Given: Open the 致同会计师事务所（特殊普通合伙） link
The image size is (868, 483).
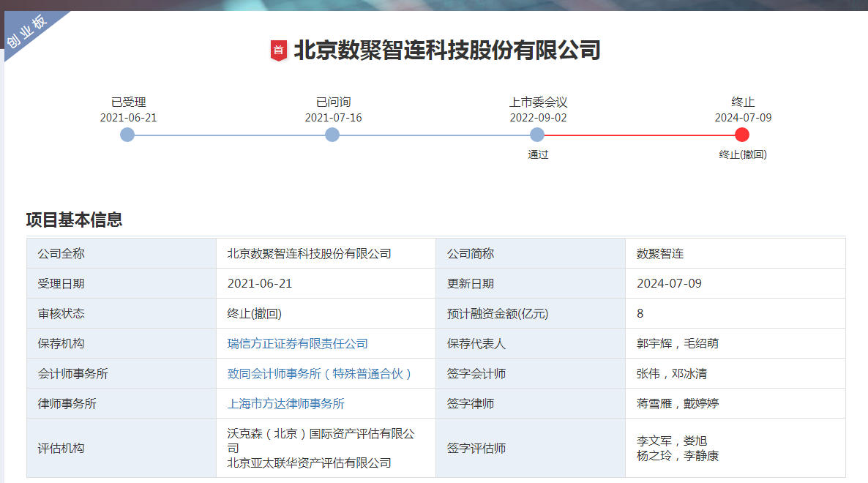Looking at the screenshot, I should point(319,373).
